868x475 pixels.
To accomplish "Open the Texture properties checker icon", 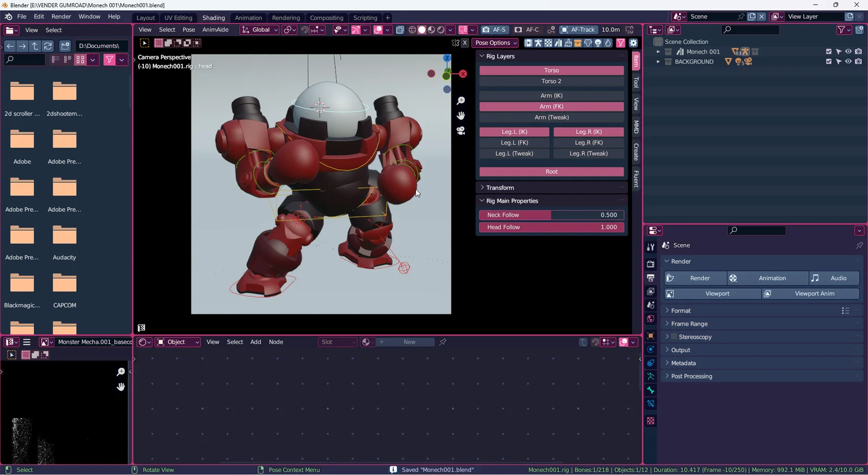I will pyautogui.click(x=650, y=421).
